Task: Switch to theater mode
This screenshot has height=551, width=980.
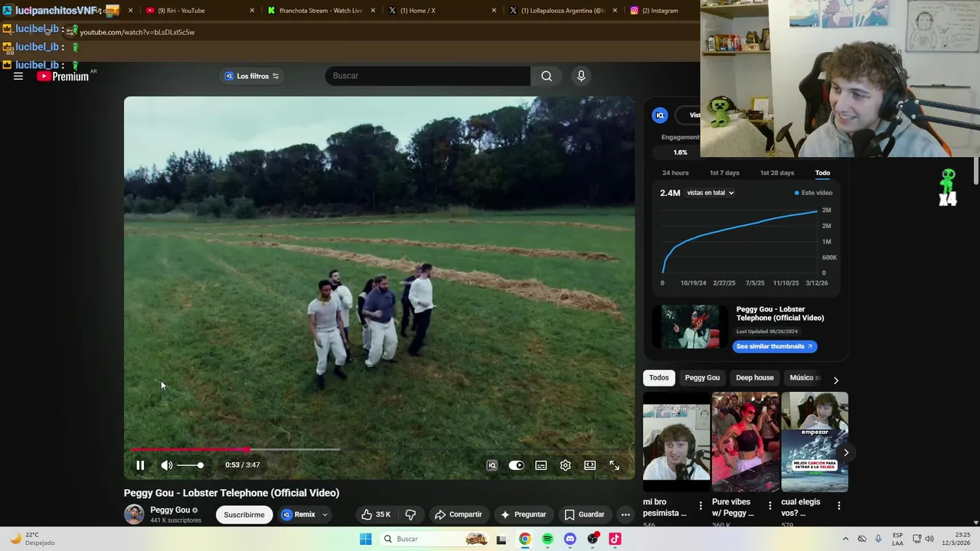Action: pyautogui.click(x=590, y=465)
